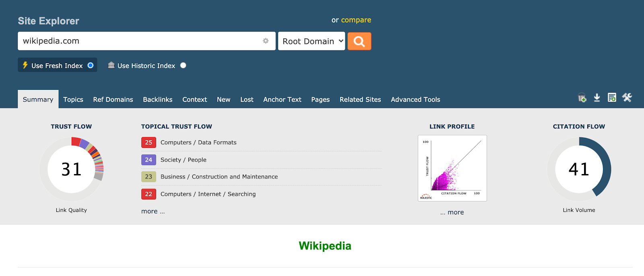The width and height of the screenshot is (644, 276).
Task: Click the CITATION FLOW heading
Action: tap(579, 127)
